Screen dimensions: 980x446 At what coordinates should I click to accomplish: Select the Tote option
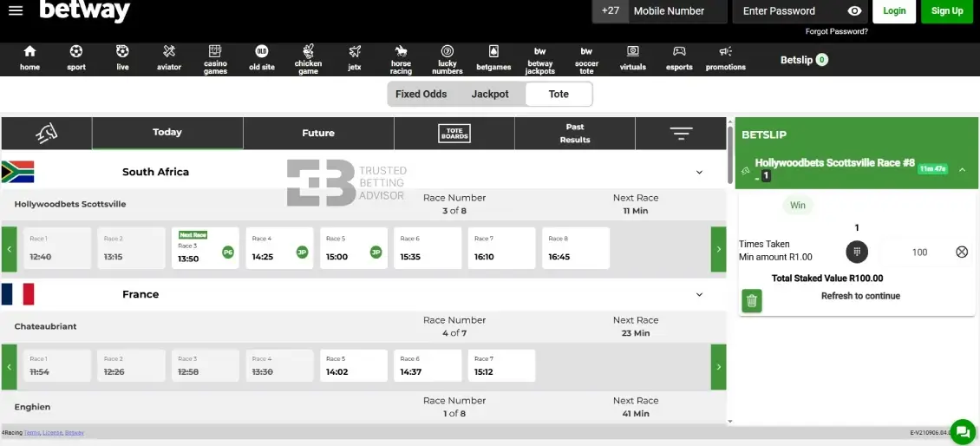pyautogui.click(x=559, y=95)
